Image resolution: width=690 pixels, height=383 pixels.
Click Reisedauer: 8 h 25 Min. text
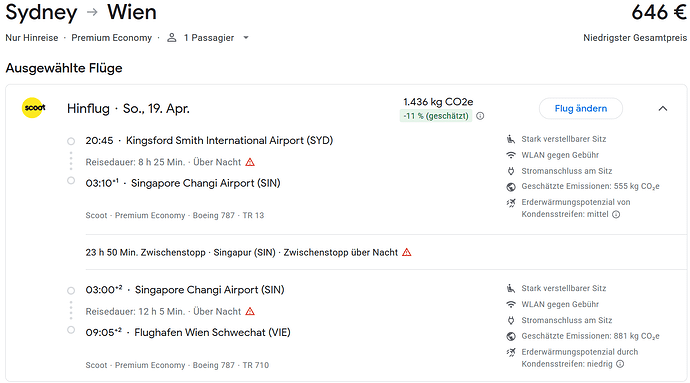pyautogui.click(x=135, y=162)
